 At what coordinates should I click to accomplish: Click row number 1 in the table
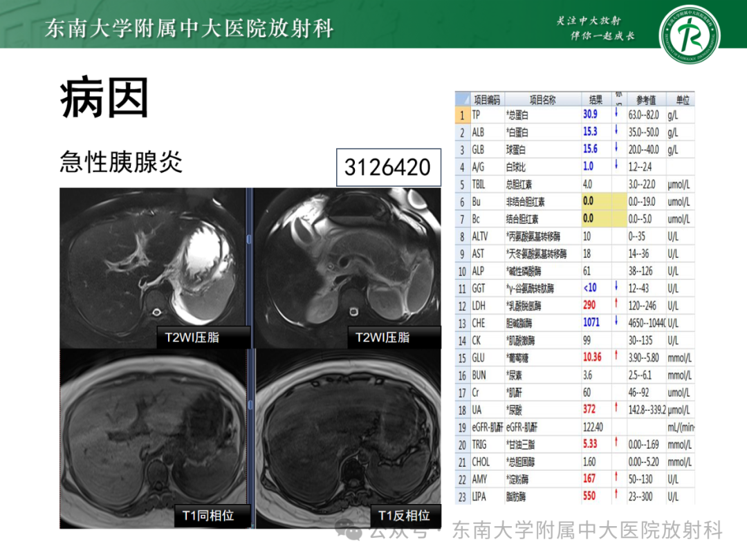[462, 115]
